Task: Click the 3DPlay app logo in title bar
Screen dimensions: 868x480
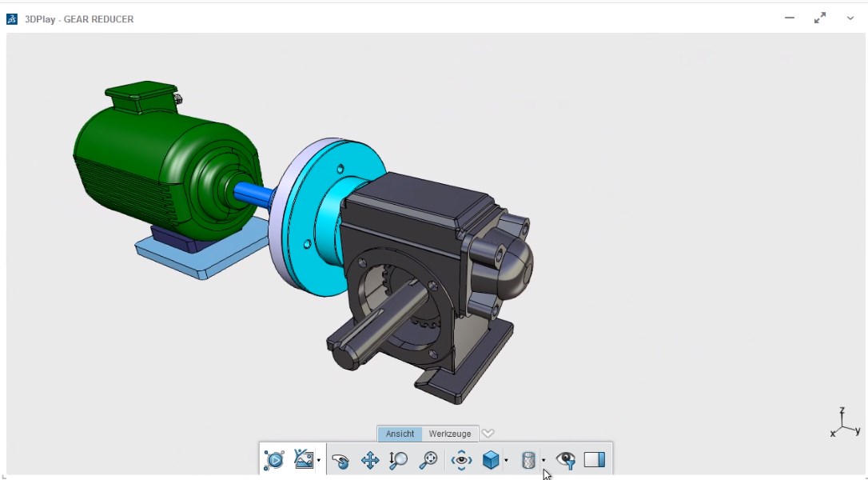Action: pos(12,19)
